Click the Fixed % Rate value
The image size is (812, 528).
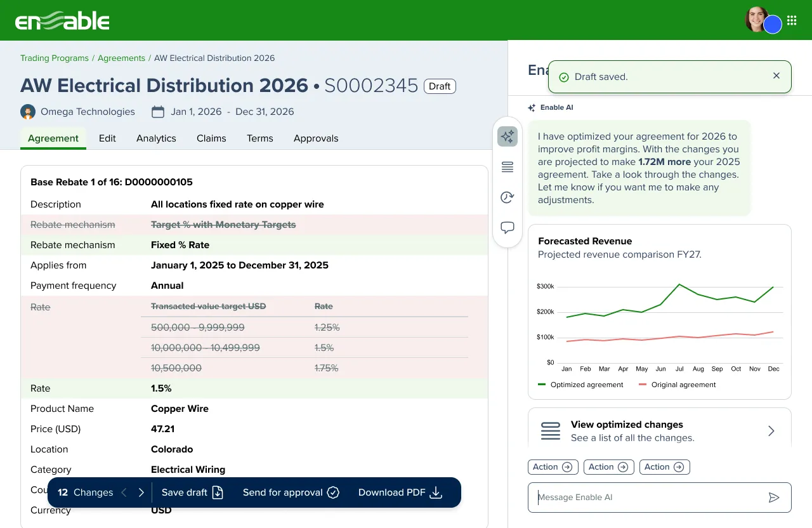point(180,245)
